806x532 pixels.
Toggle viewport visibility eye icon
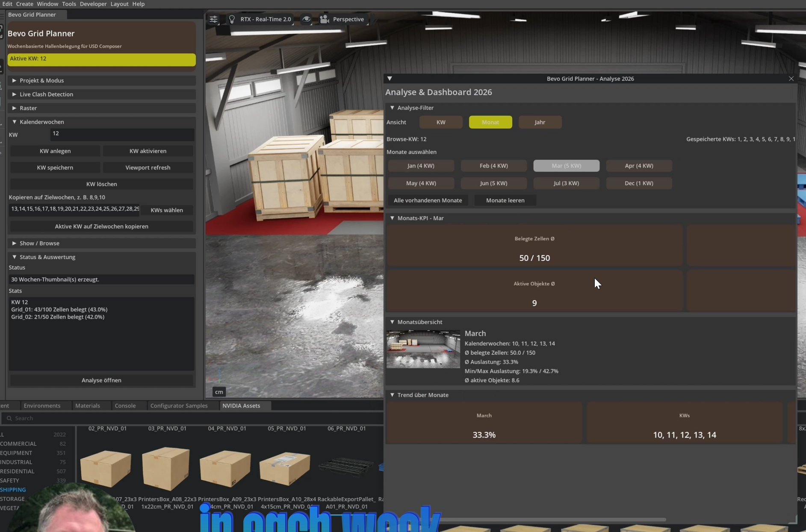click(x=307, y=19)
